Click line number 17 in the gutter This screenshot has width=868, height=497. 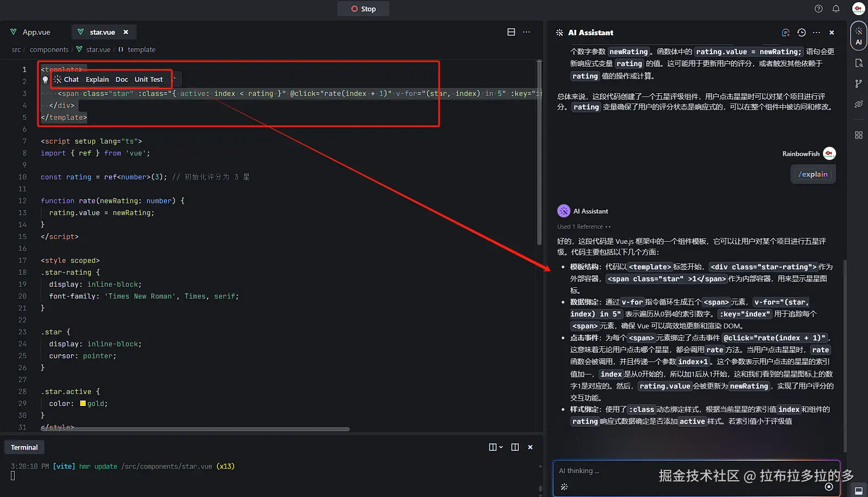coord(22,260)
